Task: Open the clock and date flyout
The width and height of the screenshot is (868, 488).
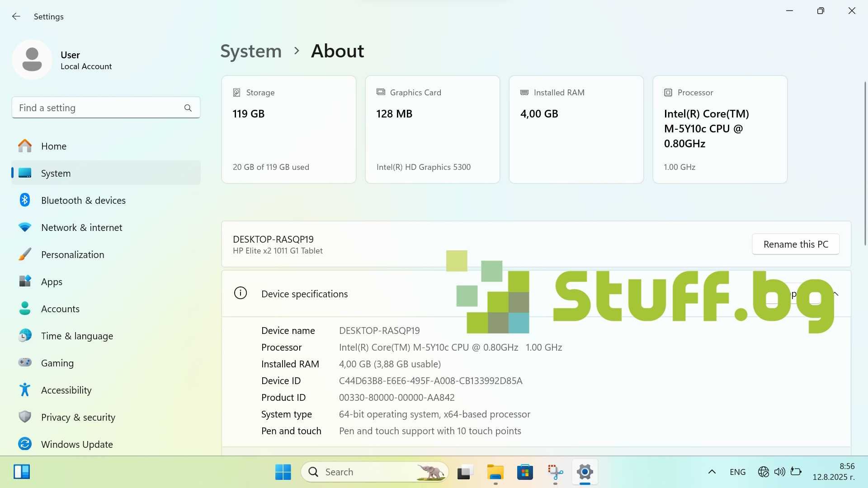Action: (833, 472)
